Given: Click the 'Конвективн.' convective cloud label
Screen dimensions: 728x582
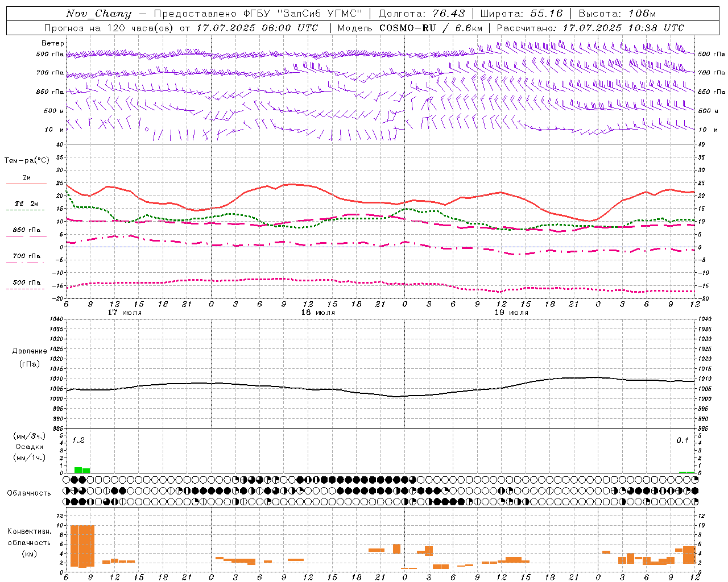Looking at the screenshot, I should coord(30,531).
